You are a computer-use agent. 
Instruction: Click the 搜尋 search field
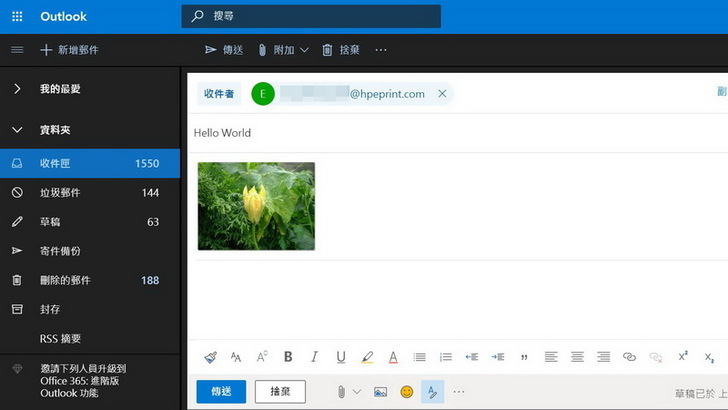[x=310, y=17]
